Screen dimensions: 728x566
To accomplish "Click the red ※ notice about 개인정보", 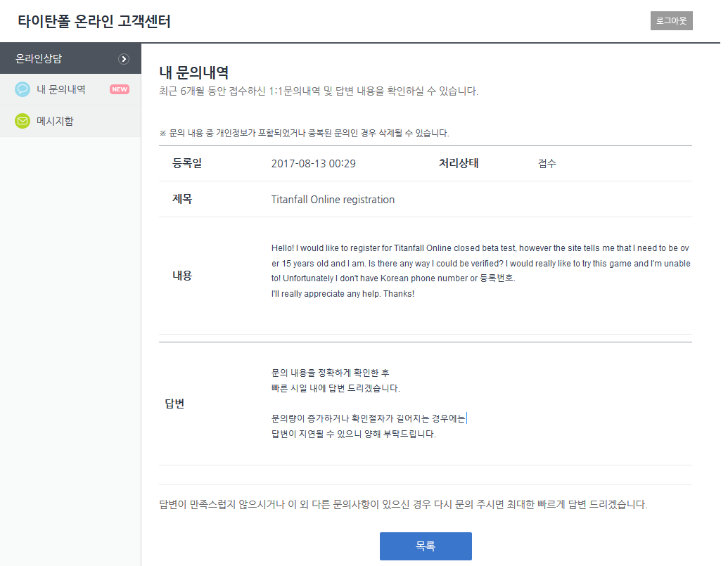I will tap(304, 133).
